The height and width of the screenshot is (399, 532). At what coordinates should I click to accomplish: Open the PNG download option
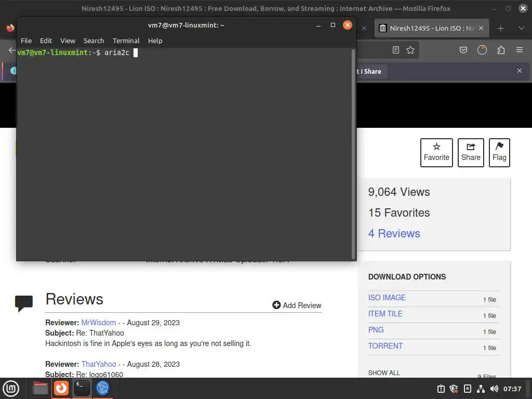(376, 330)
